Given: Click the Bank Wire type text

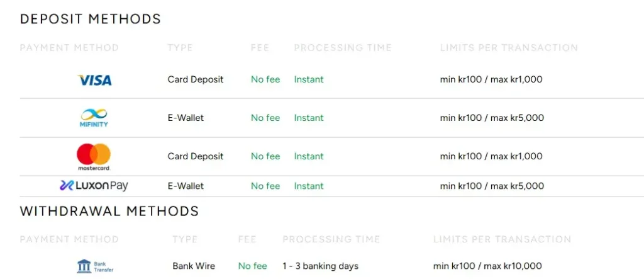Looking at the screenshot, I should point(194,266).
